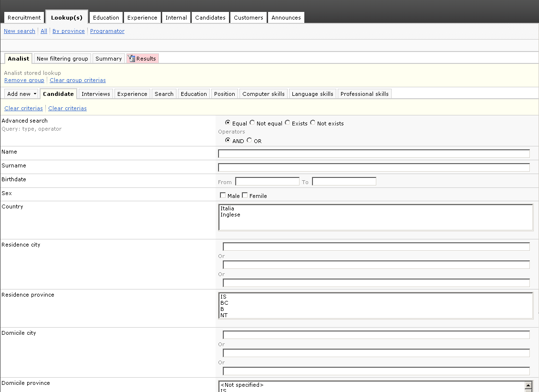The height and width of the screenshot is (392, 539).
Task: Open the Interviews criteria tab
Action: (x=96, y=94)
